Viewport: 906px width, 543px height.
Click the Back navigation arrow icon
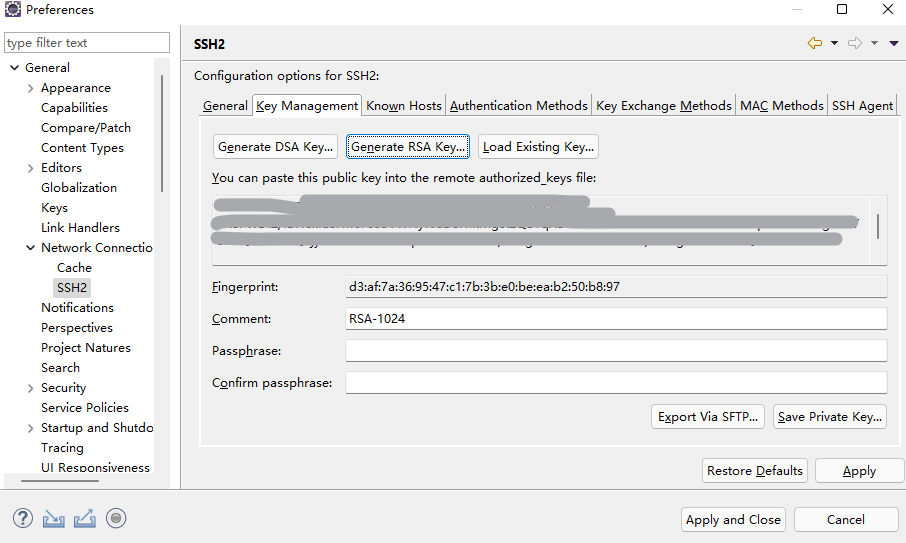coord(815,43)
